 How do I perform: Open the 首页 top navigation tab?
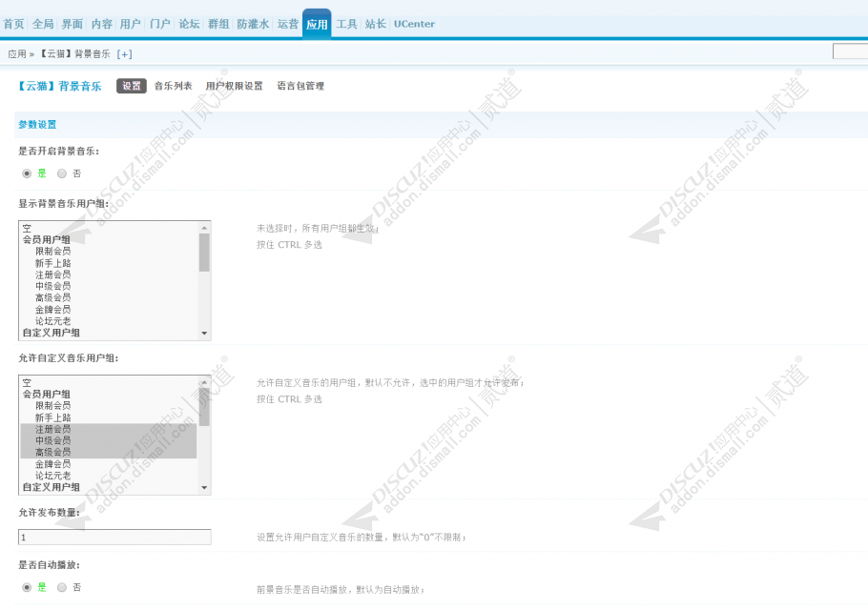pyautogui.click(x=14, y=24)
